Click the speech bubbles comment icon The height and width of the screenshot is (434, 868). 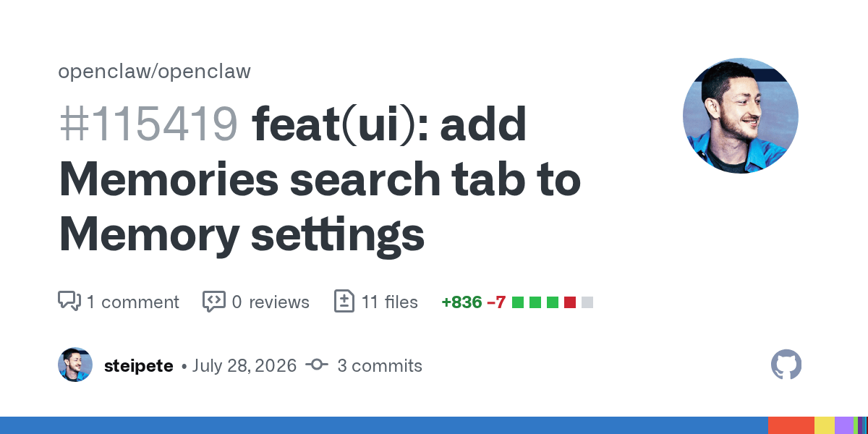click(69, 301)
